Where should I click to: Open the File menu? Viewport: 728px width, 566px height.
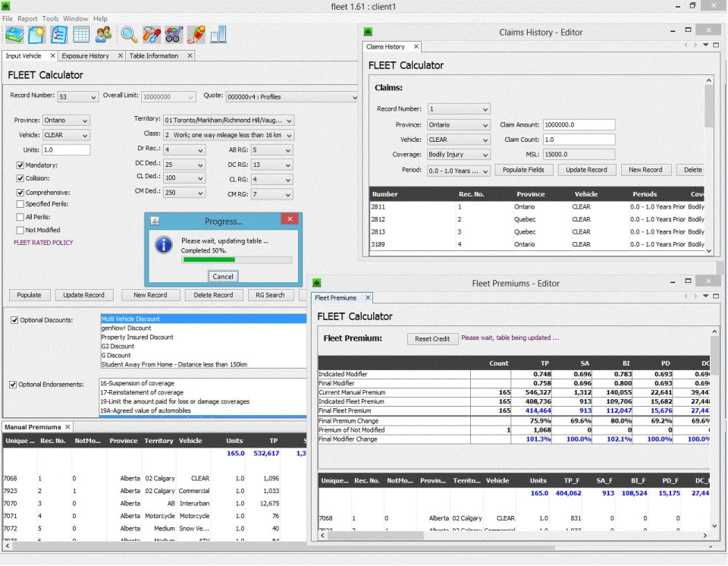(8, 18)
